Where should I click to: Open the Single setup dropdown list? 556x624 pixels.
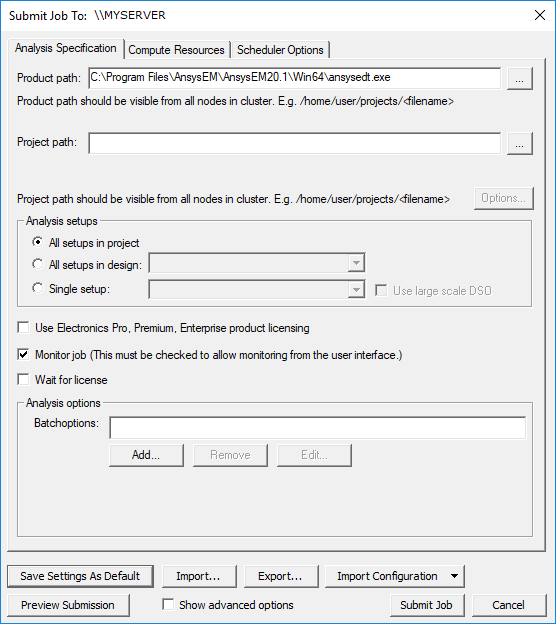point(356,289)
